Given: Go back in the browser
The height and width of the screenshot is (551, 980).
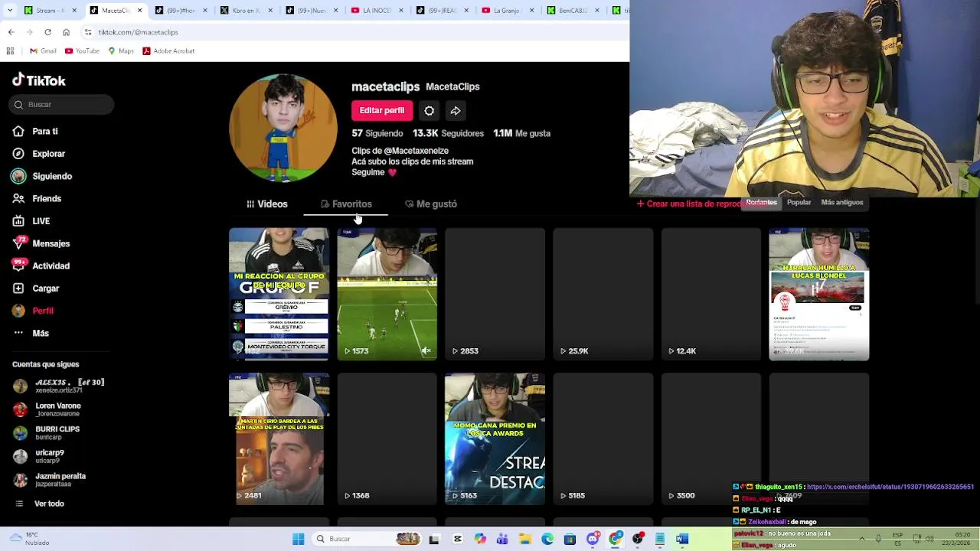Looking at the screenshot, I should (x=11, y=32).
